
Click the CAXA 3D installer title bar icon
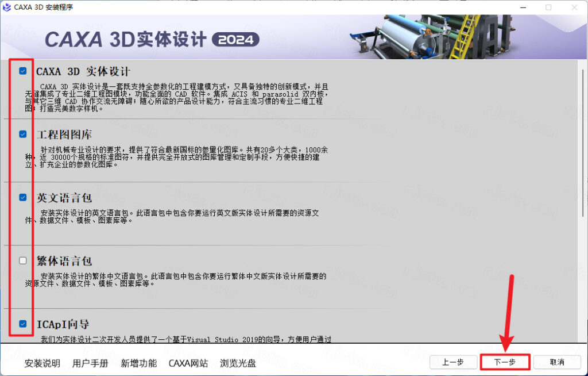[x=7, y=7]
